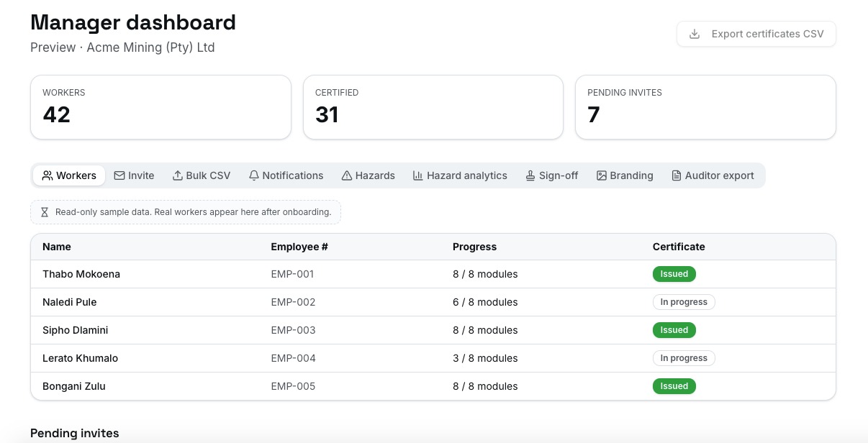Click the stamp icon on Sign-off tab
The width and height of the screenshot is (868, 443).
[x=530, y=175]
